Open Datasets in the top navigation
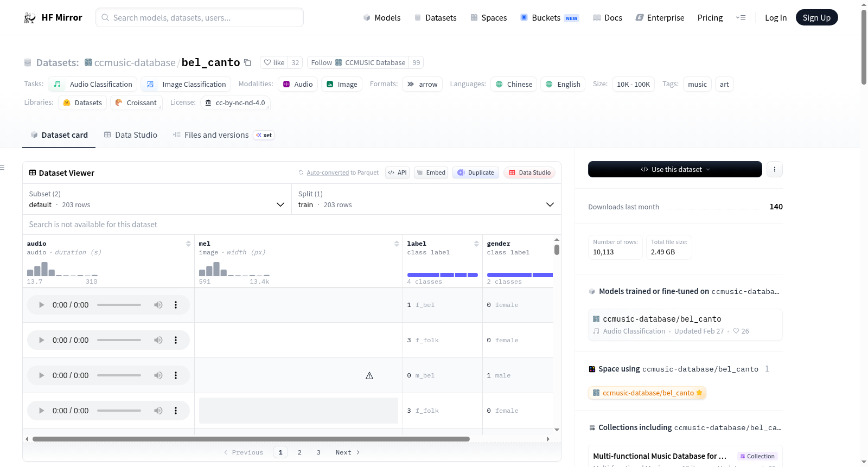Image resolution: width=868 pixels, height=467 pixels. point(436,18)
